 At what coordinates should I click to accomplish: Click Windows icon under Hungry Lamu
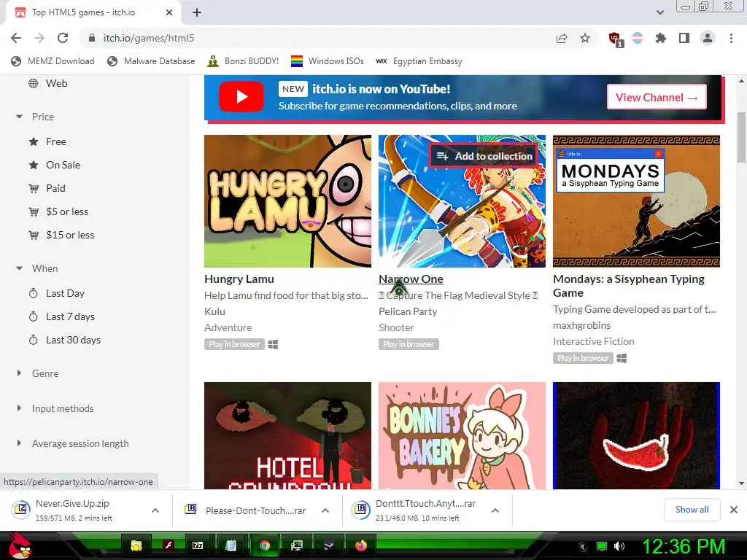pyautogui.click(x=273, y=344)
